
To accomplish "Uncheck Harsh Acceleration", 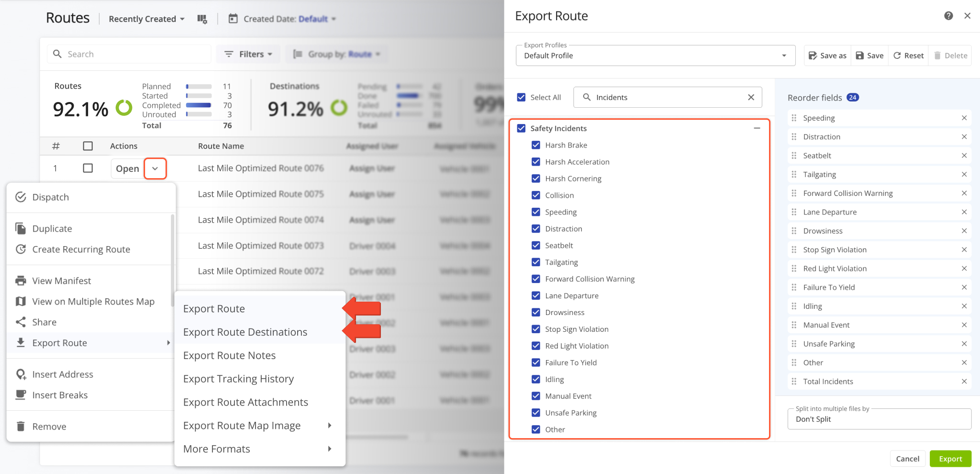I will [x=536, y=162].
